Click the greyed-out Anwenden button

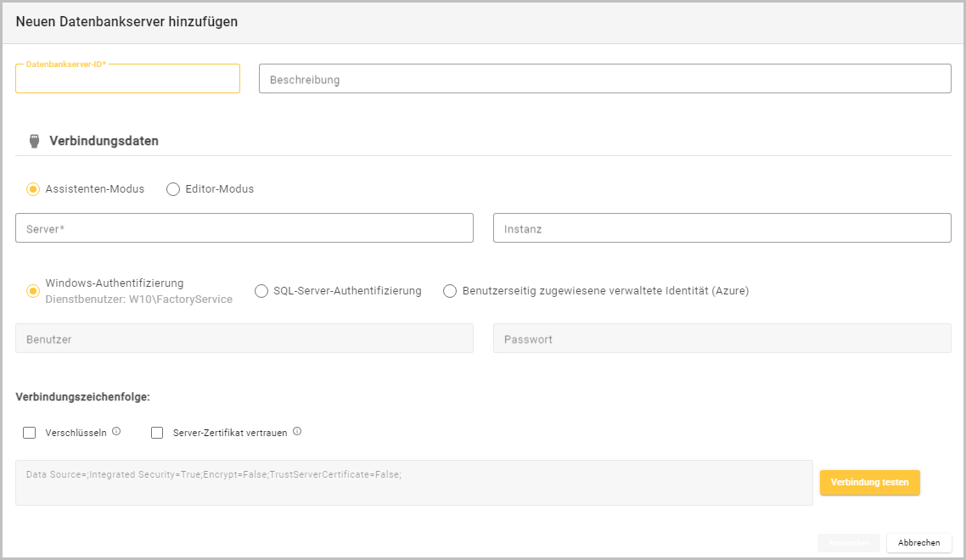pos(848,543)
